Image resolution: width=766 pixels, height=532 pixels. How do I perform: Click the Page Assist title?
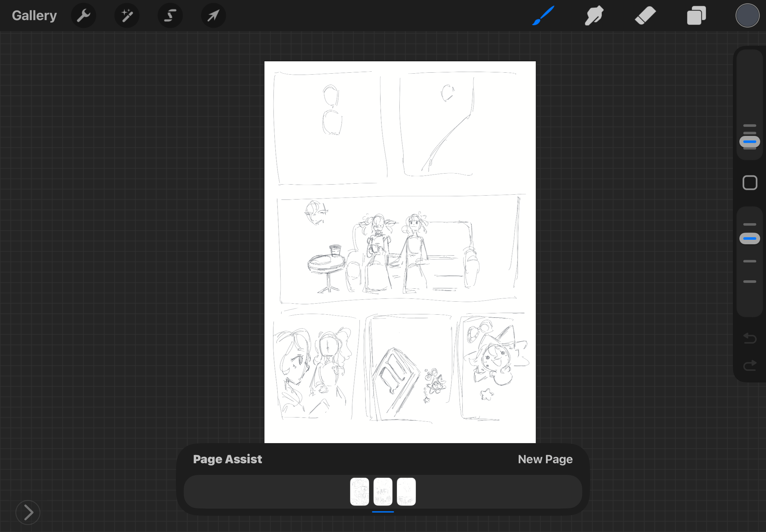(x=228, y=459)
